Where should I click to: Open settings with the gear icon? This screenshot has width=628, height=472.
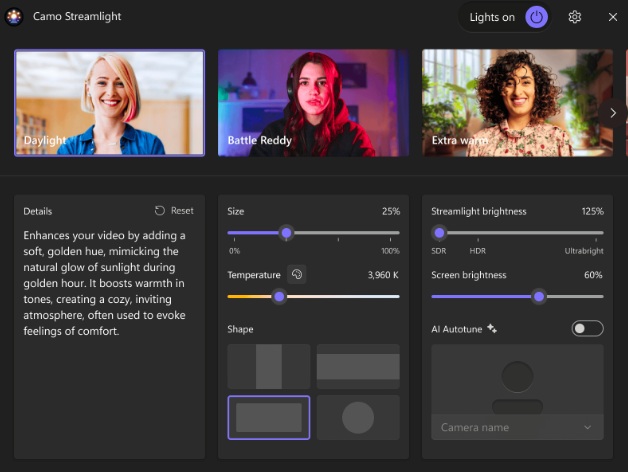[x=575, y=17]
